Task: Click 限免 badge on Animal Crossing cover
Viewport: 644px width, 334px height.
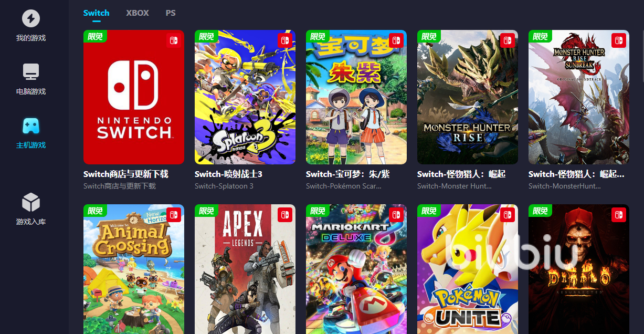Action: 96,211
